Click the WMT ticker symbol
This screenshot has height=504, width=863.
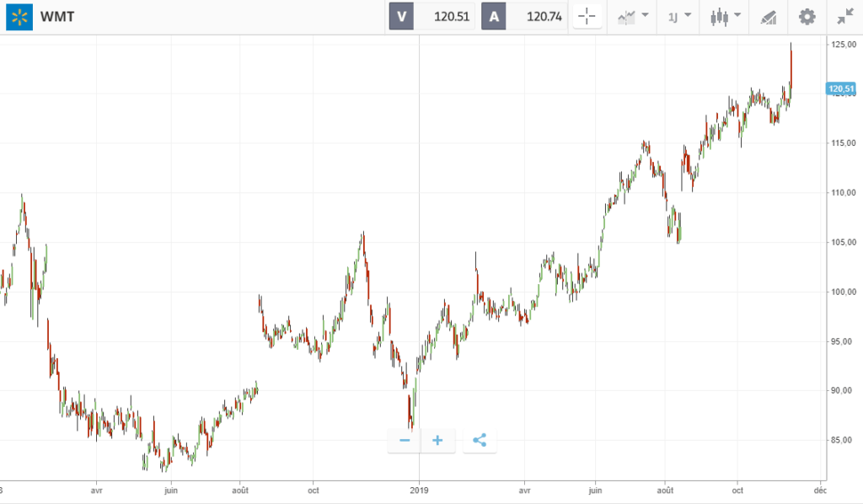[x=57, y=17]
